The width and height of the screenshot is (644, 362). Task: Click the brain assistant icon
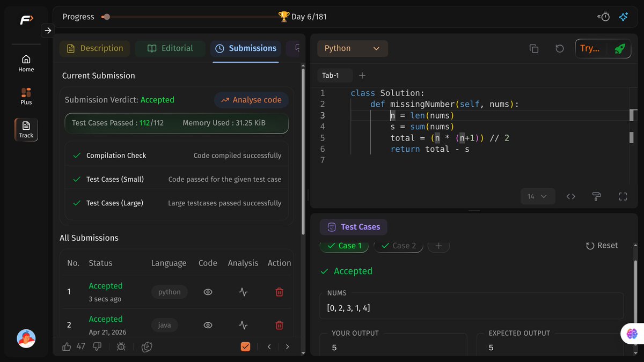(x=632, y=334)
